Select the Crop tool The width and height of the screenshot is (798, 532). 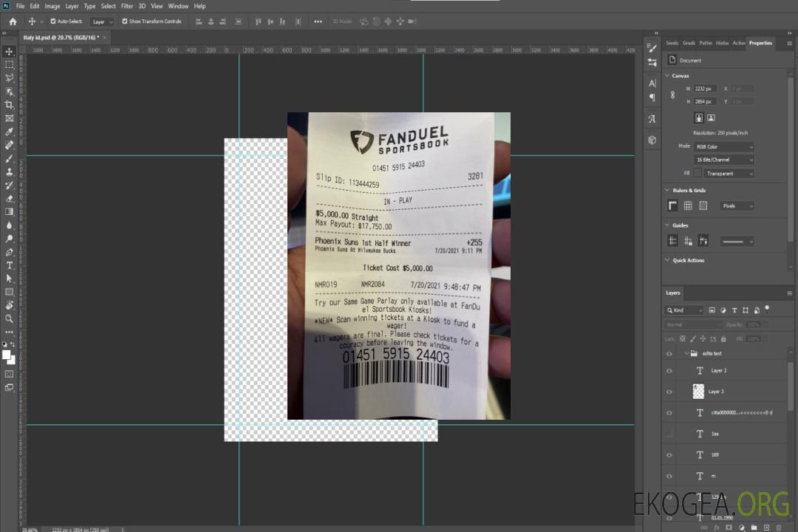click(x=9, y=105)
